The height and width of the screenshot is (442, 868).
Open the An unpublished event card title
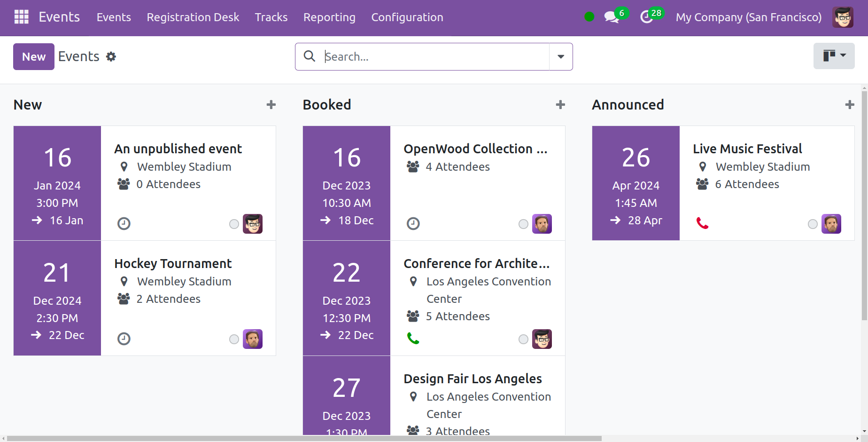point(178,149)
